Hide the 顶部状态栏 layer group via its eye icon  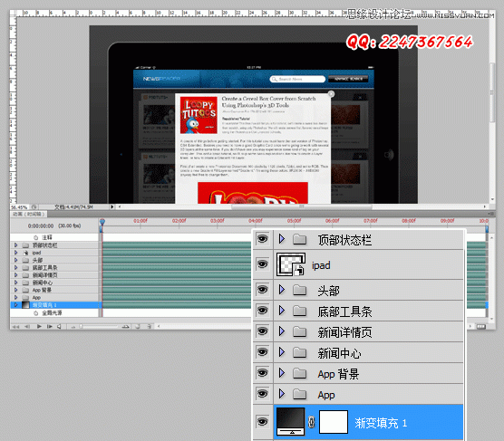click(x=263, y=239)
